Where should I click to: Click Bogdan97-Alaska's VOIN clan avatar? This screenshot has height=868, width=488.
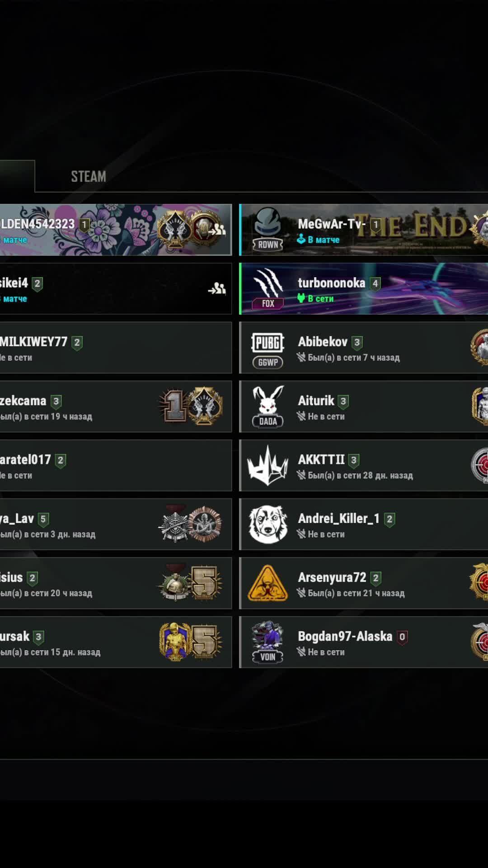click(268, 642)
